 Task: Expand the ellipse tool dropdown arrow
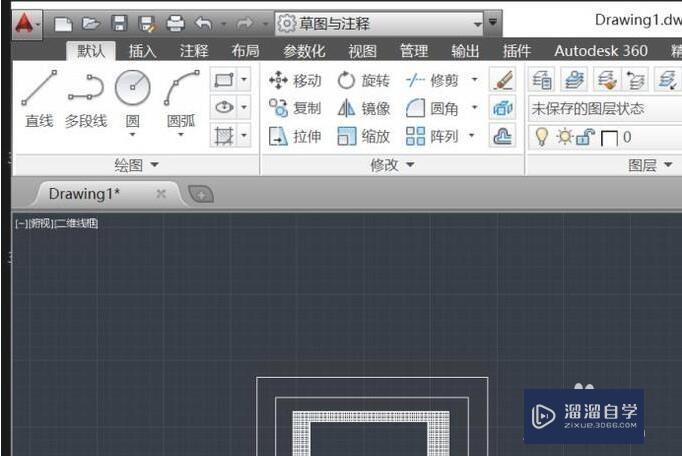tap(244, 107)
